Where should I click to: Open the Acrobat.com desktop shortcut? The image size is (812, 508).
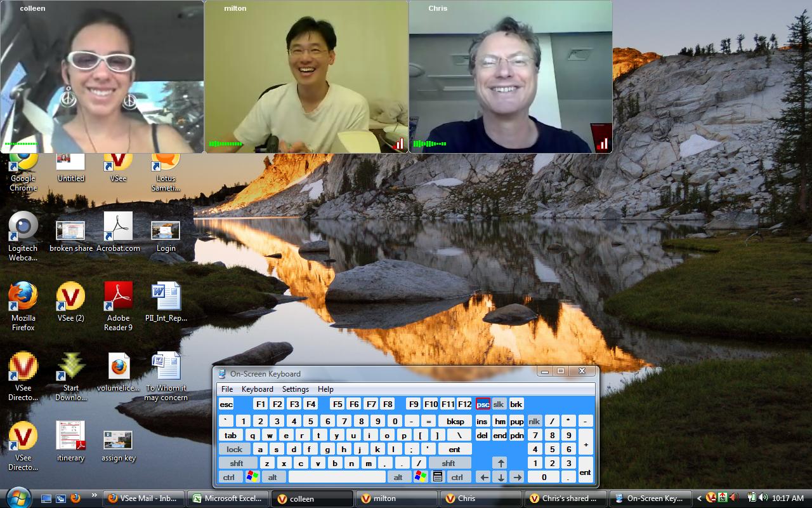click(118, 228)
